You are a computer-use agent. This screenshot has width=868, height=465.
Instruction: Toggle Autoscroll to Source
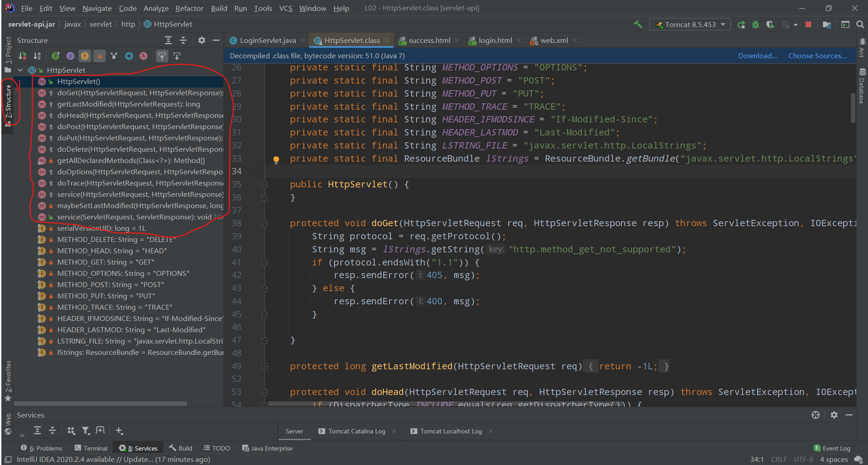click(x=162, y=56)
